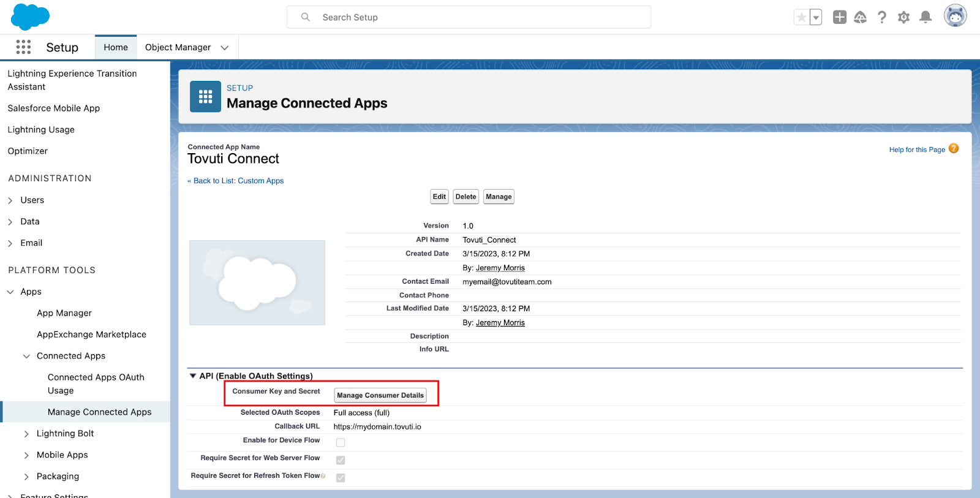
Task: Expand the Mobile Apps section
Action: 26,455
